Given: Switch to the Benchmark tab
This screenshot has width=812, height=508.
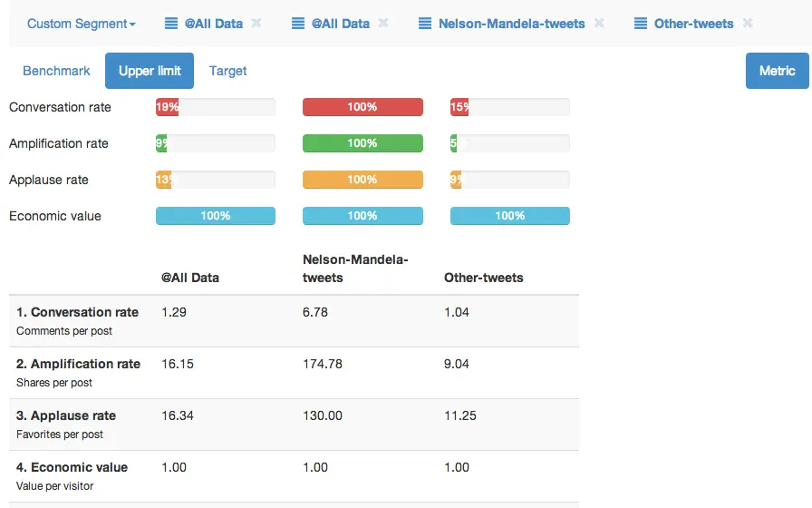Looking at the screenshot, I should 56,71.
